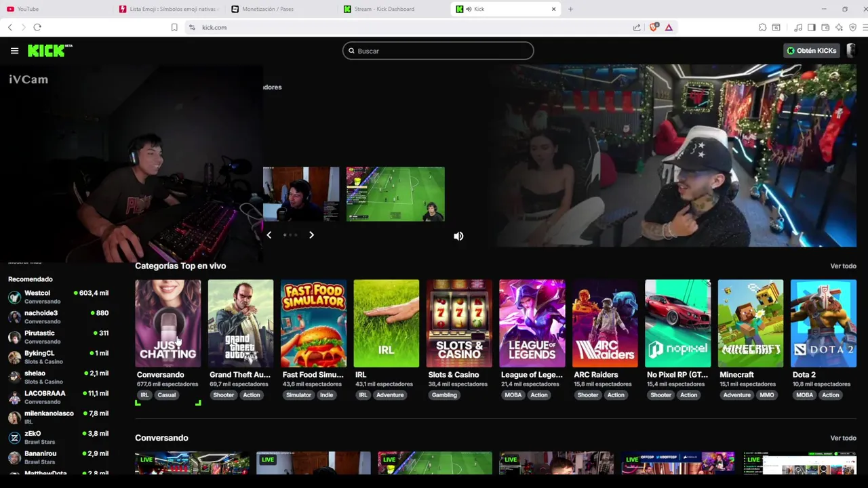Click the browser forward arrow
Image resolution: width=868 pixels, height=488 pixels.
23,27
